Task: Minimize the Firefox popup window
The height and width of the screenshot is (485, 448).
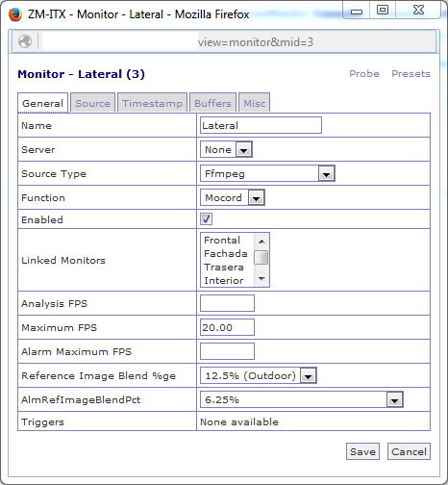Action: click(x=357, y=11)
